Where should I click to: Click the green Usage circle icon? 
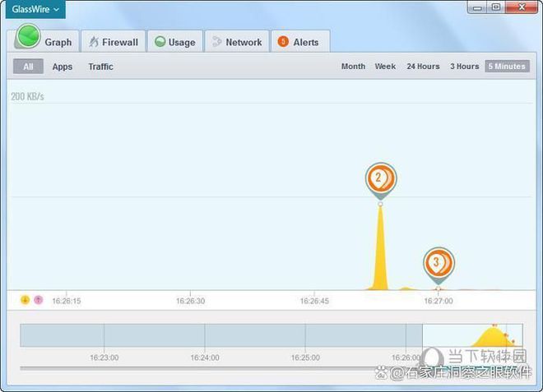tap(160, 42)
